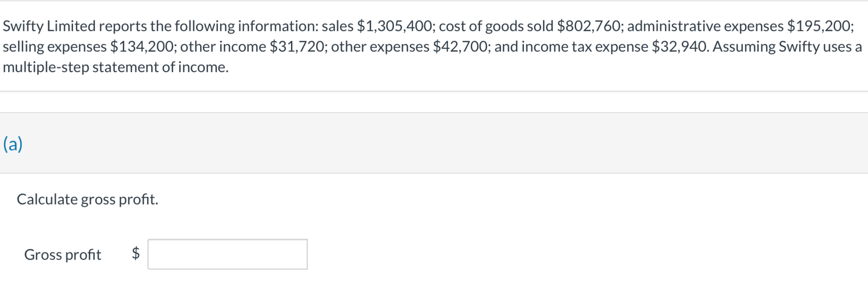The image size is (868, 282).
Task: Select the empty answer field beside the dollar sign
Action: click(x=228, y=255)
